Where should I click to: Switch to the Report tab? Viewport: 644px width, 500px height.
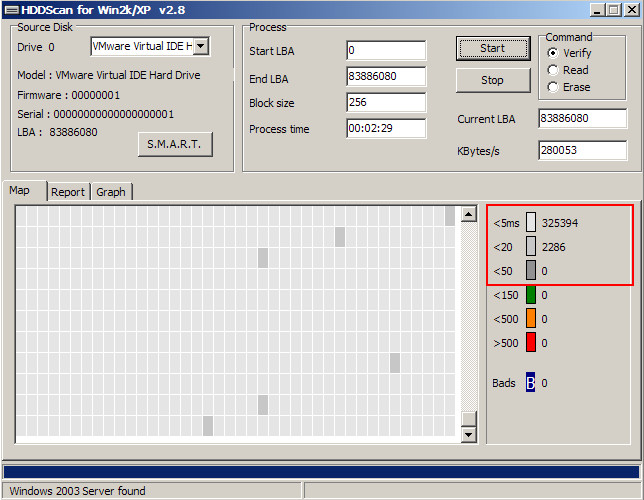click(x=68, y=192)
